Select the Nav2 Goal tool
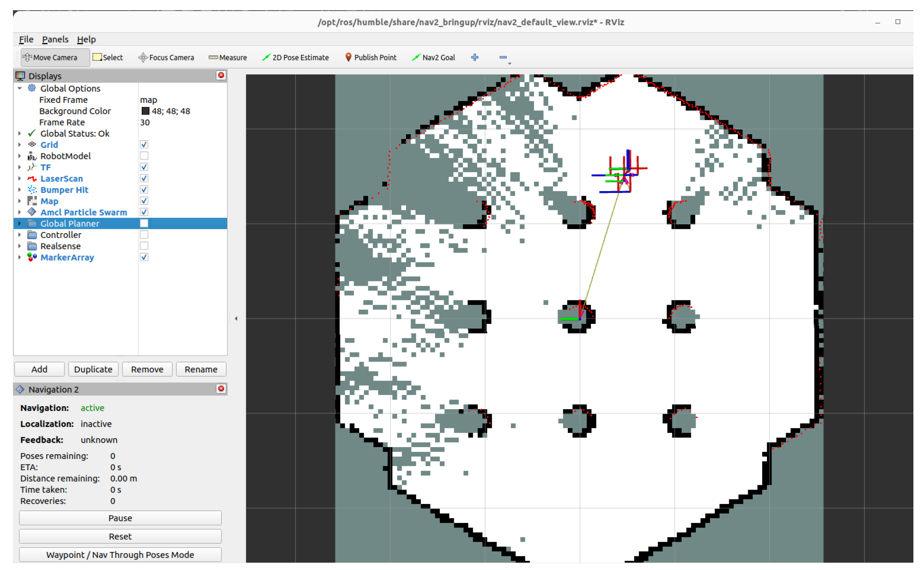Screen dimensions: 924x570 click(434, 57)
